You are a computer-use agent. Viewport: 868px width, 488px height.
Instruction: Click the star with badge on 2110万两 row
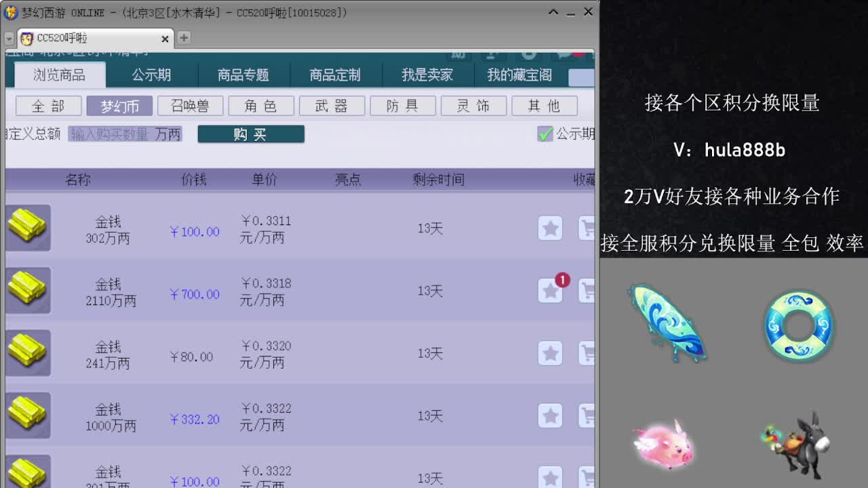(550, 291)
